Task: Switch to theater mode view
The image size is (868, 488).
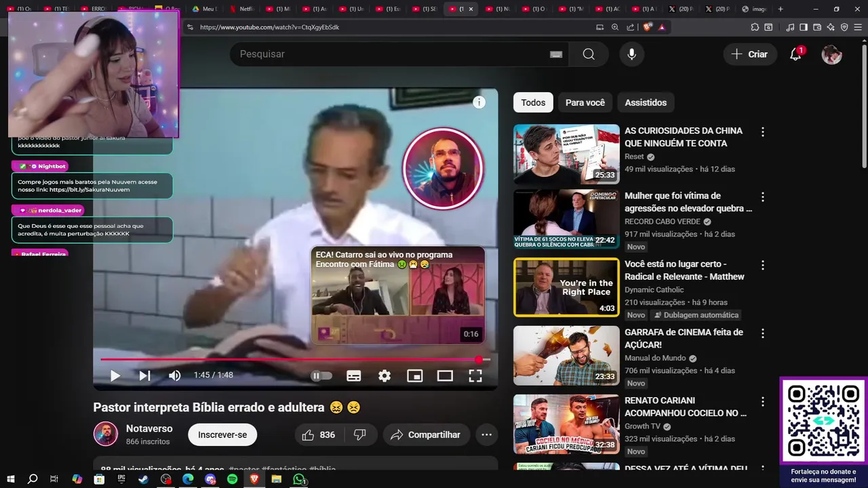Action: click(445, 375)
